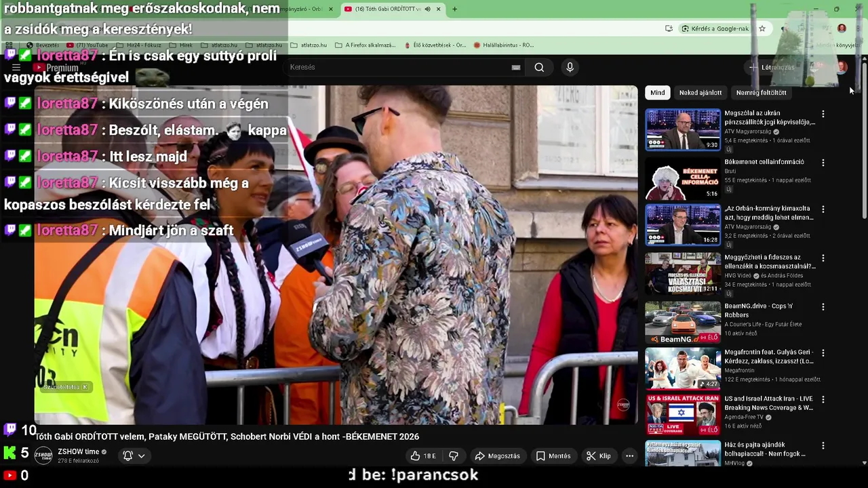This screenshot has width=868, height=488.
Task: Open options menu for Megszólal az ukrán video
Action: click(823, 115)
